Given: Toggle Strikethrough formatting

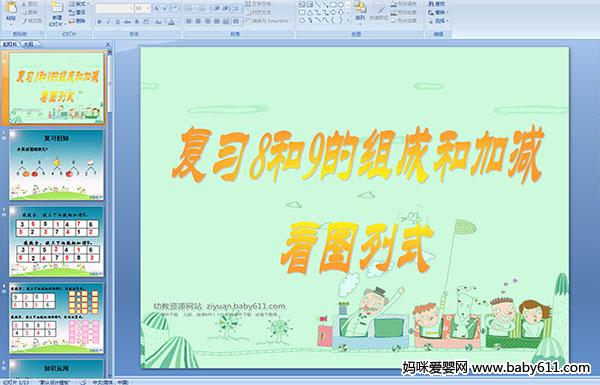Looking at the screenshot, I should pyautogui.click(x=127, y=22).
